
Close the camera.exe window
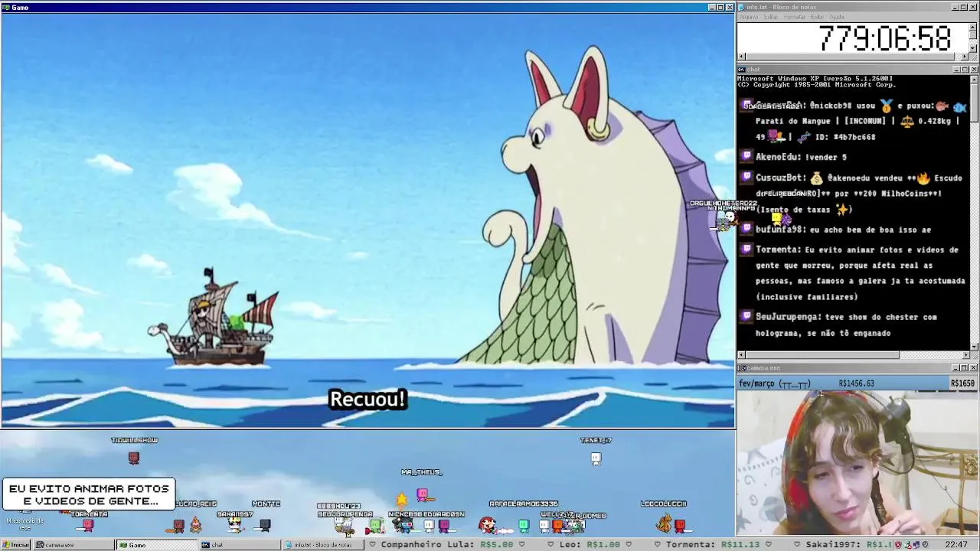click(974, 368)
